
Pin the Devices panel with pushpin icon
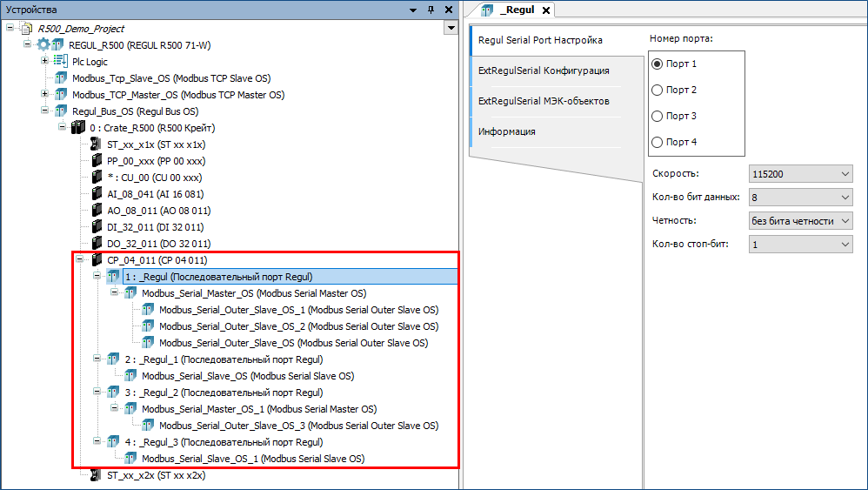pyautogui.click(x=430, y=10)
